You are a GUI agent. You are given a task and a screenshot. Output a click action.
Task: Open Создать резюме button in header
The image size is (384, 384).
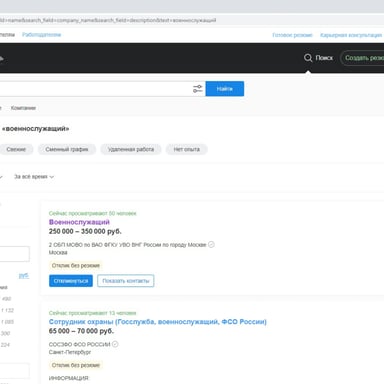[362, 58]
